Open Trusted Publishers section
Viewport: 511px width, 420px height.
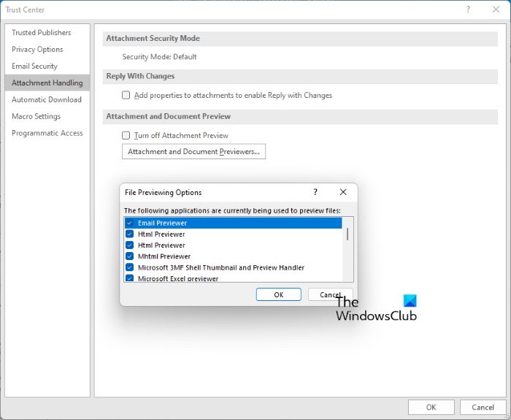pyautogui.click(x=47, y=33)
